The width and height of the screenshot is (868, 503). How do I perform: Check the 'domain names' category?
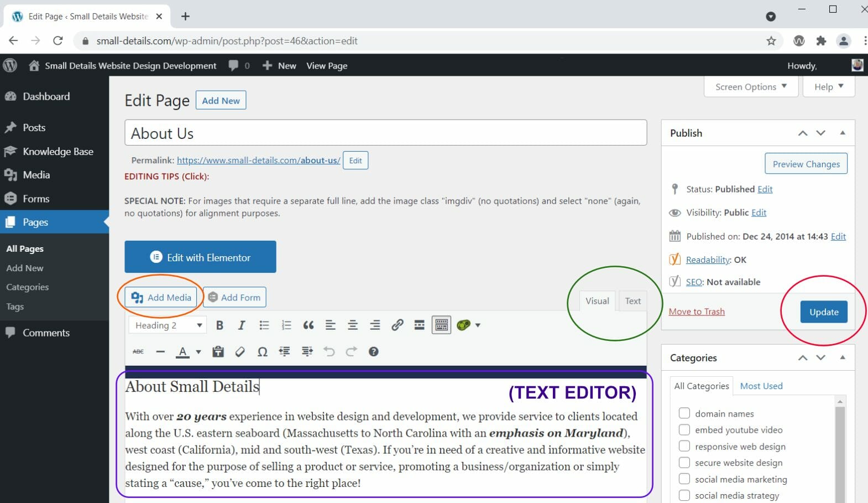pos(684,413)
